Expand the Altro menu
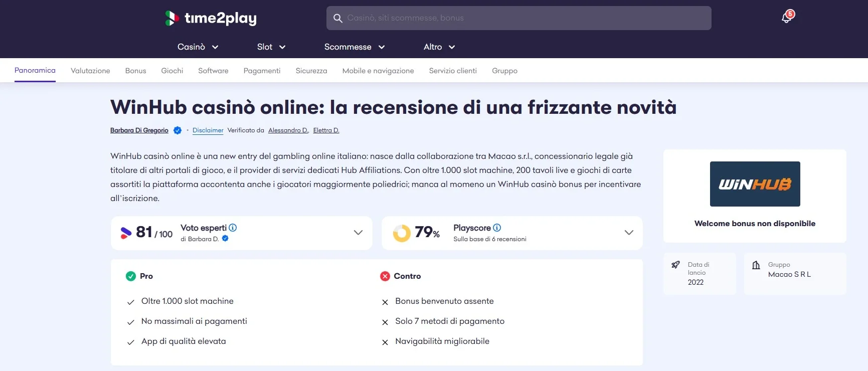The image size is (868, 371). [439, 47]
